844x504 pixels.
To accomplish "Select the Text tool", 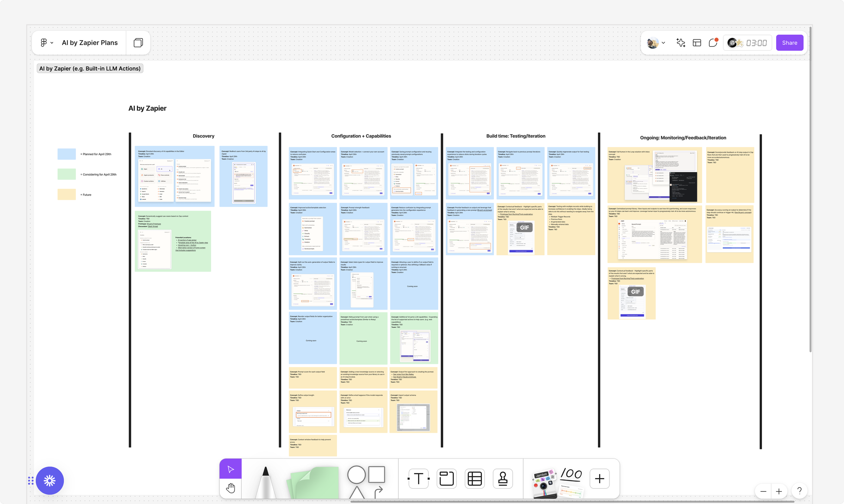I will [418, 478].
